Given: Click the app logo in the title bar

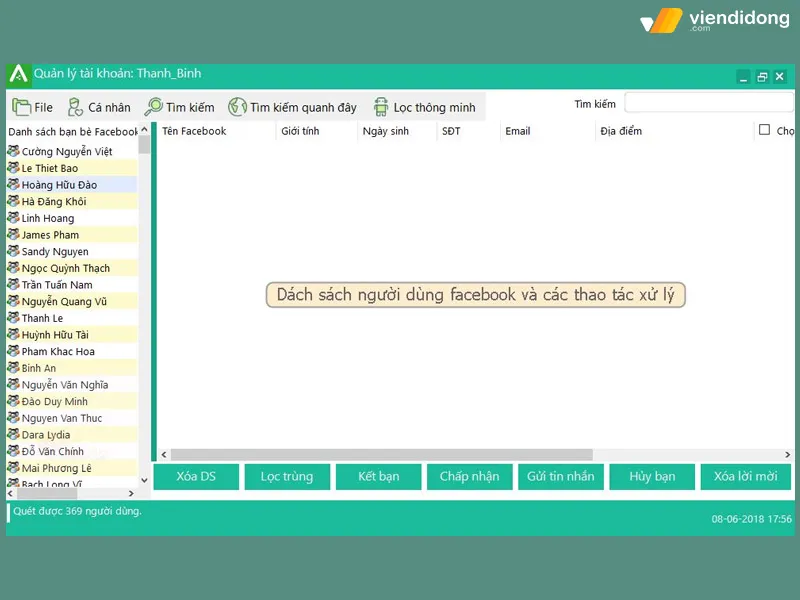Looking at the screenshot, I should tap(18, 74).
